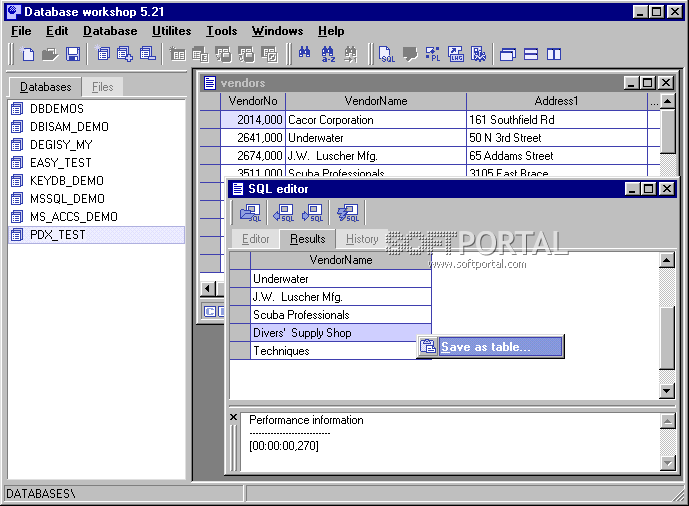The image size is (689, 506).
Task: Click vendors window scroll left arrow
Action: pos(208,289)
